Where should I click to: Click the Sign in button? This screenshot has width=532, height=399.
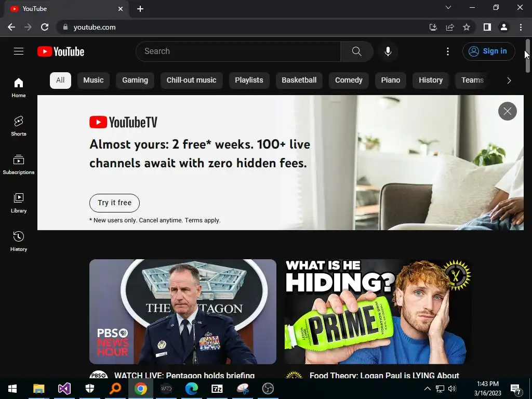tap(488, 51)
